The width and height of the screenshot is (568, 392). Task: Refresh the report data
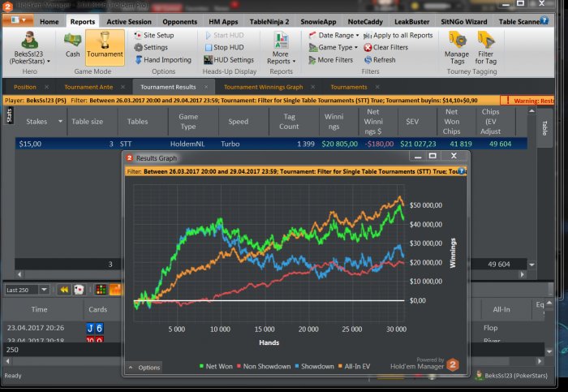click(x=380, y=60)
